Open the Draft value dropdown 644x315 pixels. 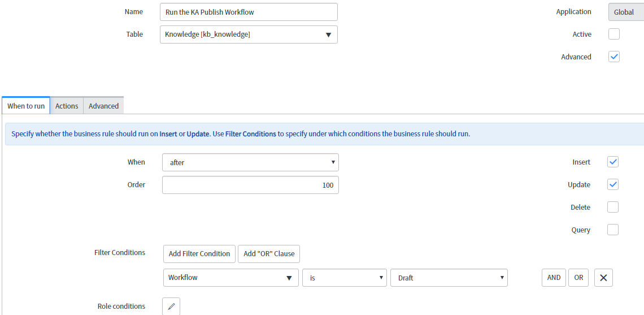[x=449, y=278]
